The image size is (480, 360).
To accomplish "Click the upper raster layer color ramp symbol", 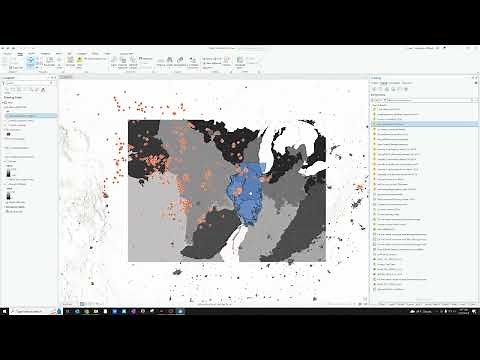I will (9, 172).
